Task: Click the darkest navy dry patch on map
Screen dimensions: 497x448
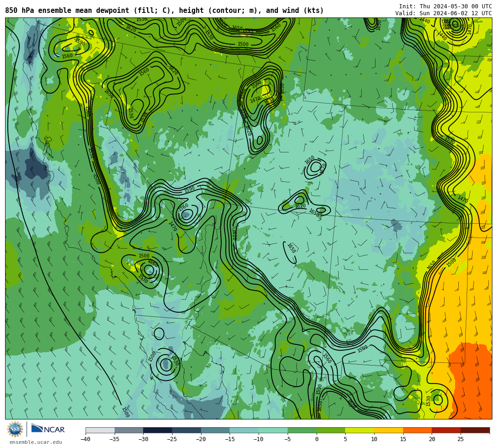Action: pos(36,169)
